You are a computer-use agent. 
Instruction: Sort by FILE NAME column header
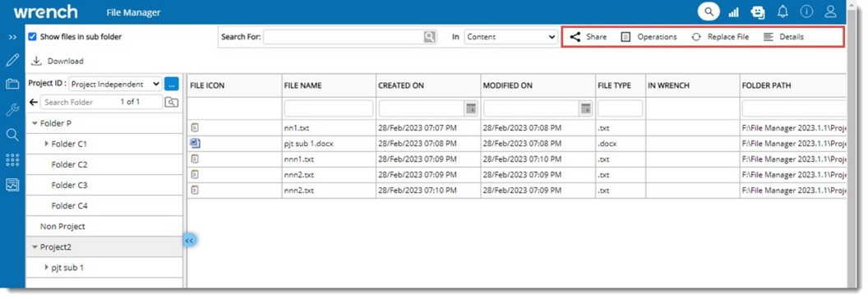coord(302,85)
